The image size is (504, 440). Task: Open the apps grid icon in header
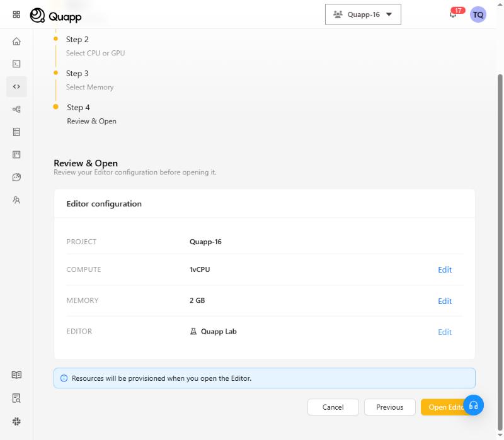[x=16, y=14]
